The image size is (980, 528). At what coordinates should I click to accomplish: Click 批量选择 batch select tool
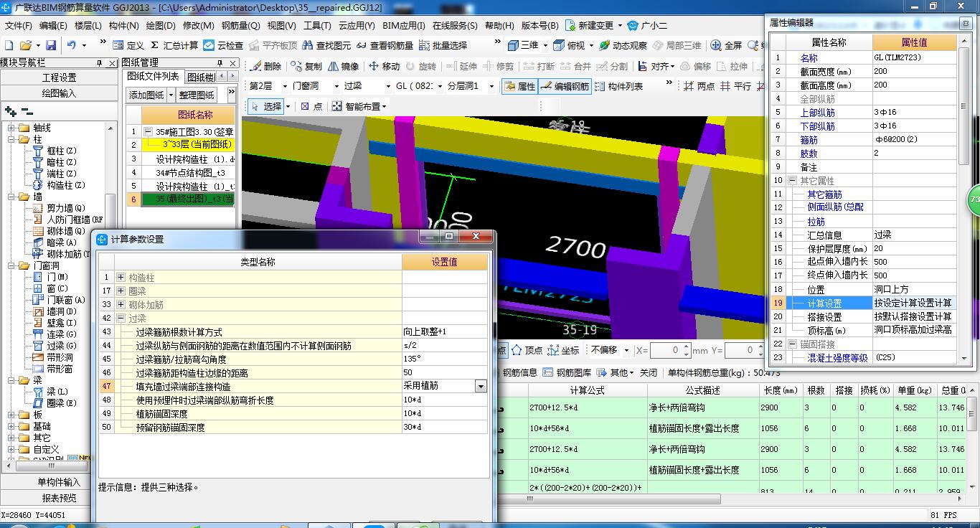pyautogui.click(x=443, y=45)
